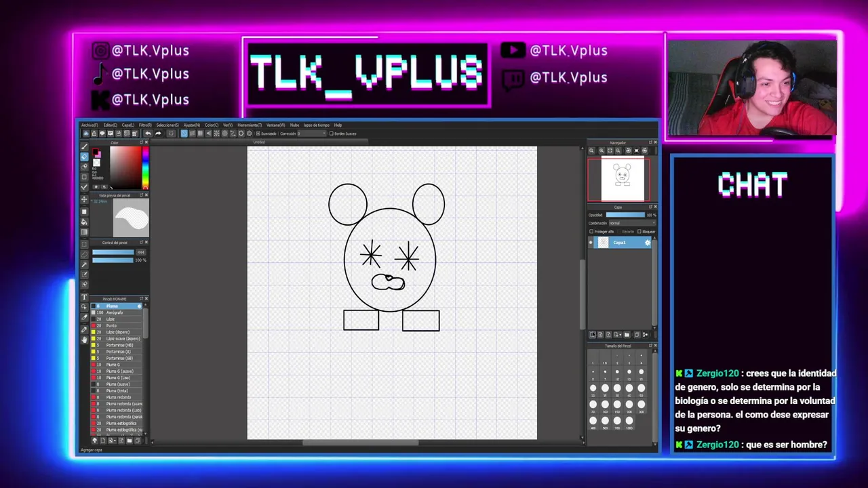The height and width of the screenshot is (488, 868).
Task: Open the Help menu
Action: coord(338,125)
